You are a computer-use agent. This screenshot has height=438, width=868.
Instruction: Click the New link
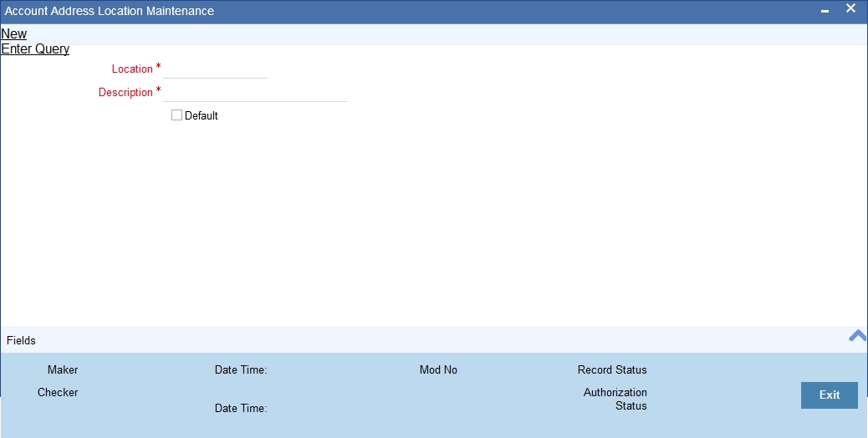[14, 33]
